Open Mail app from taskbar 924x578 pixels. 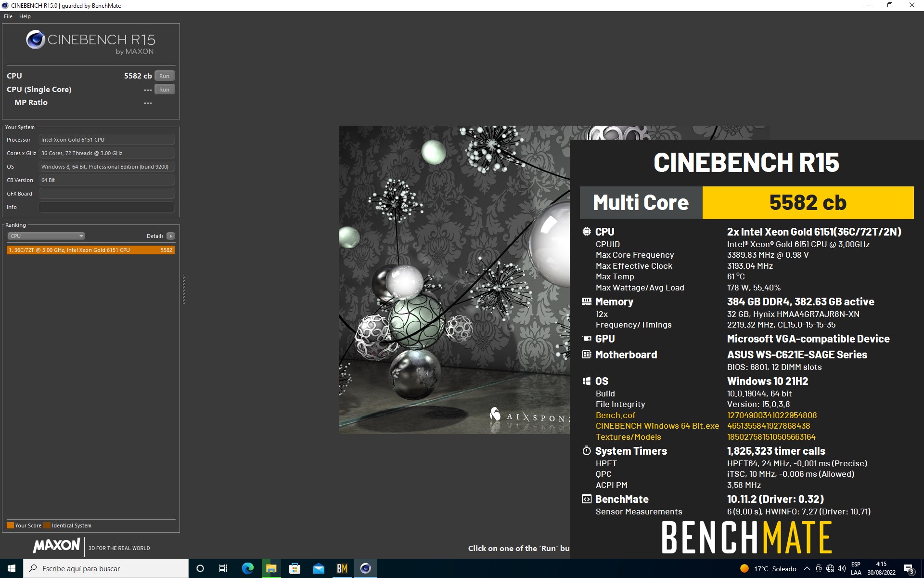[318, 568]
